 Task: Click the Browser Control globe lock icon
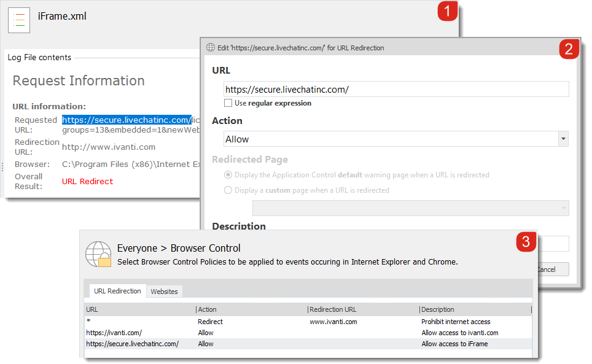pyautogui.click(x=98, y=254)
